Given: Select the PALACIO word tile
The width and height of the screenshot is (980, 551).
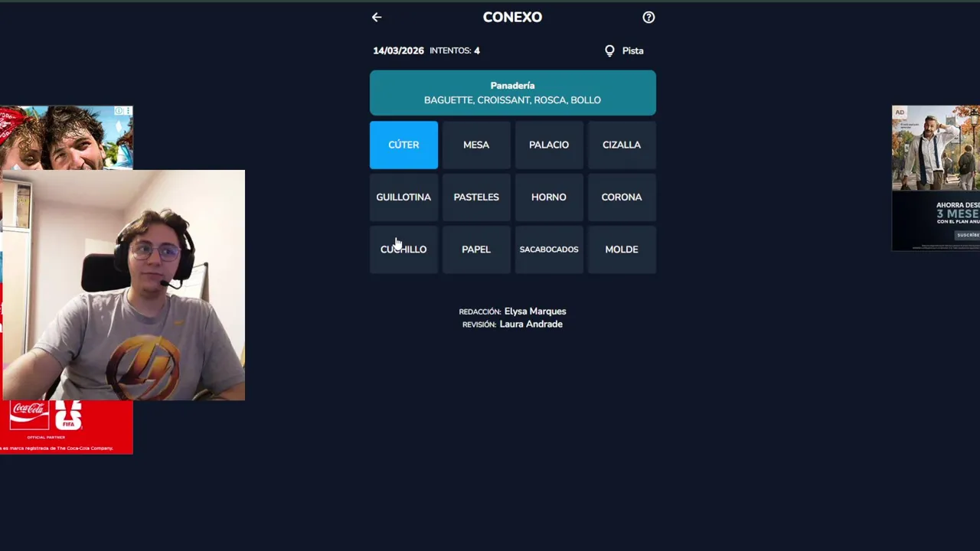Looking at the screenshot, I should pyautogui.click(x=549, y=145).
